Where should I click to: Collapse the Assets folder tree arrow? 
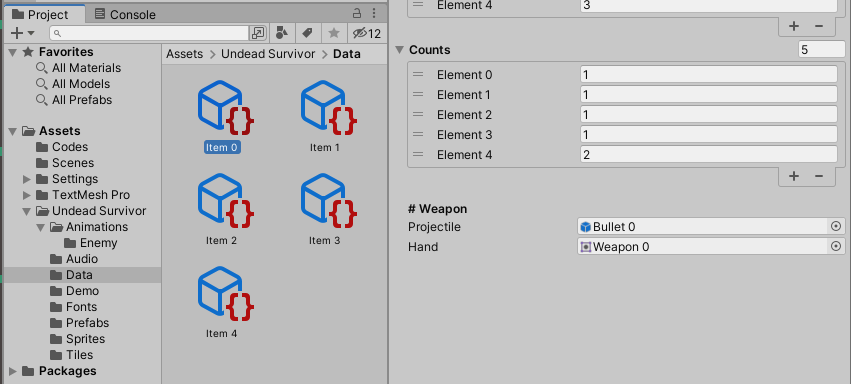(14, 131)
